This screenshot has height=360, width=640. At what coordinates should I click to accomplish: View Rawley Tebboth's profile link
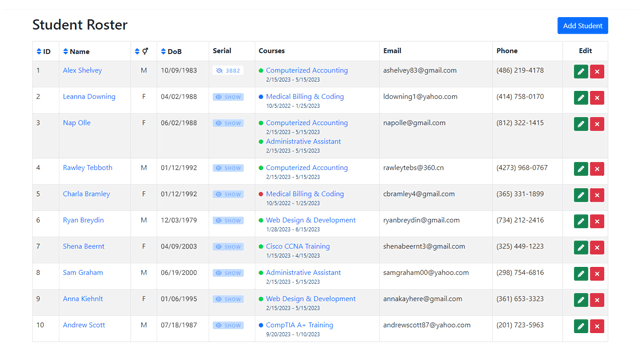[x=87, y=167]
